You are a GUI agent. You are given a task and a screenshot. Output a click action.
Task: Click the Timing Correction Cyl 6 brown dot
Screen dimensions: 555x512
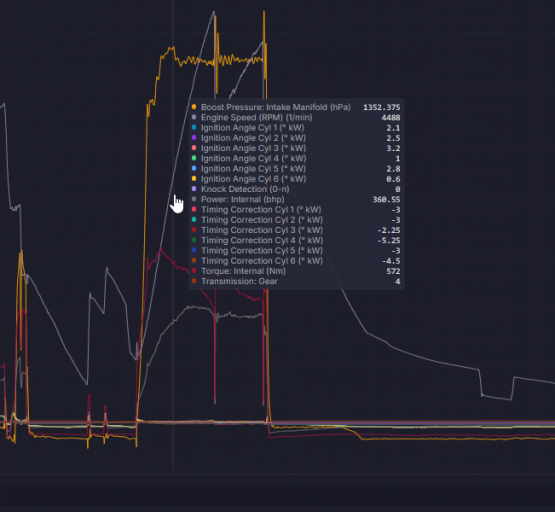(194, 260)
